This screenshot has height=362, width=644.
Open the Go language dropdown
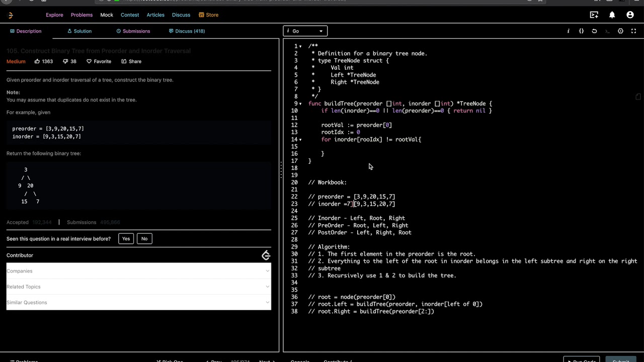305,31
